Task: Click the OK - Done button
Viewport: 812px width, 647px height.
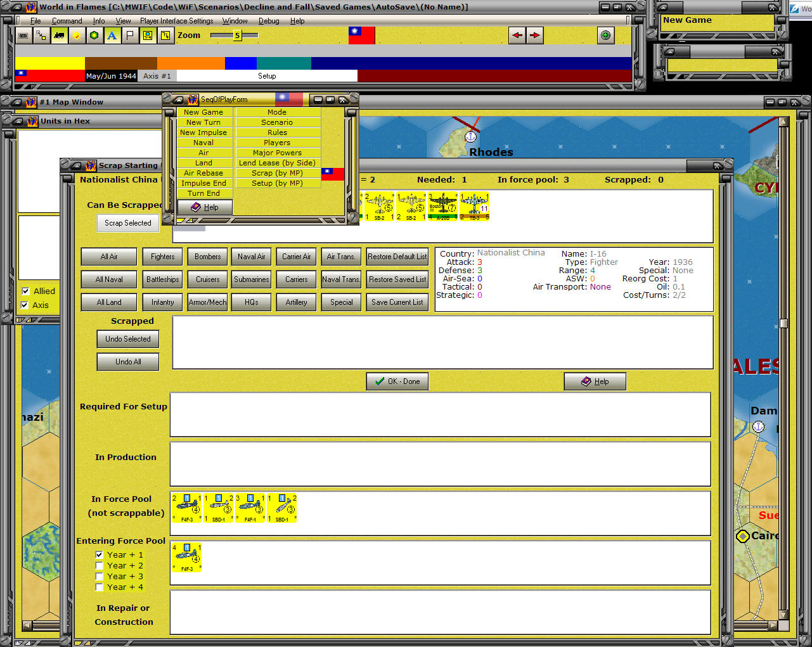Action: [397, 381]
